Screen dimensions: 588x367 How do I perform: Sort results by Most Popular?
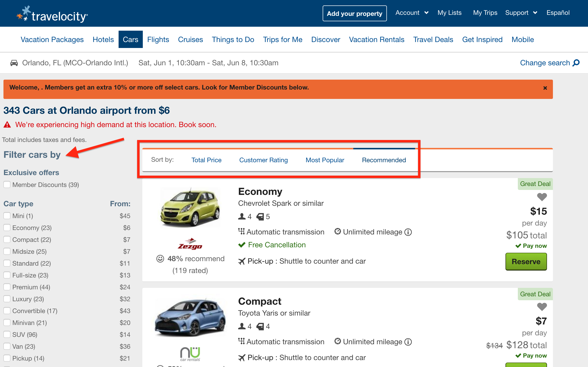click(325, 160)
